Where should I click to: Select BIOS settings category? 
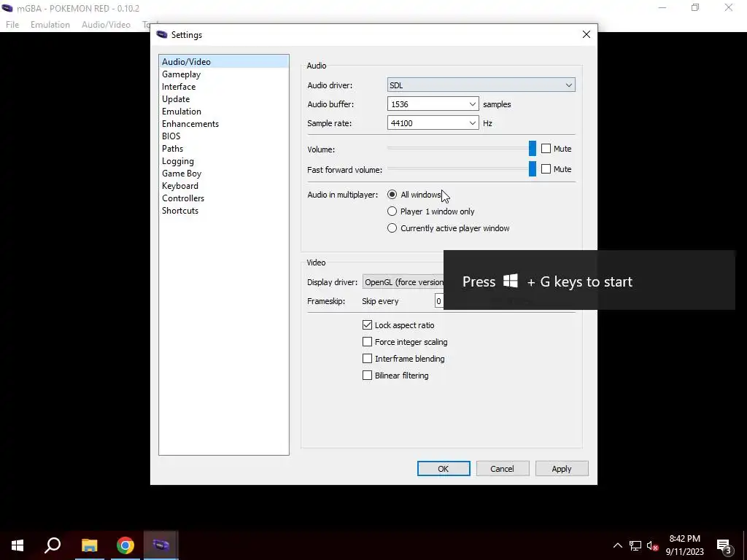[224, 136]
